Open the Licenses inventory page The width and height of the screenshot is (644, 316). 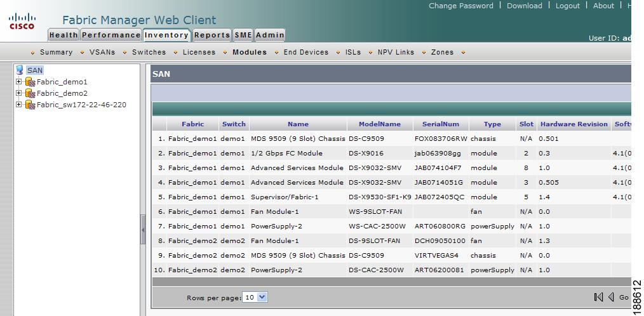tap(199, 52)
